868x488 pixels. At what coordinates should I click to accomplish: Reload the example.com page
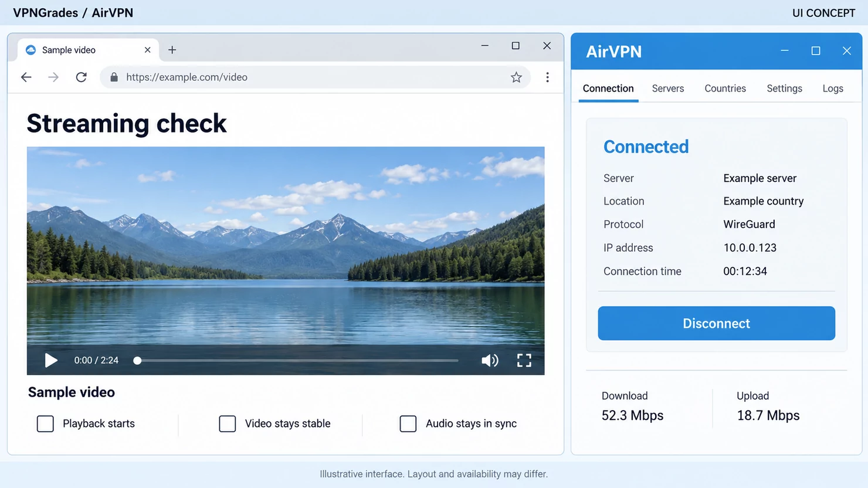pyautogui.click(x=82, y=77)
